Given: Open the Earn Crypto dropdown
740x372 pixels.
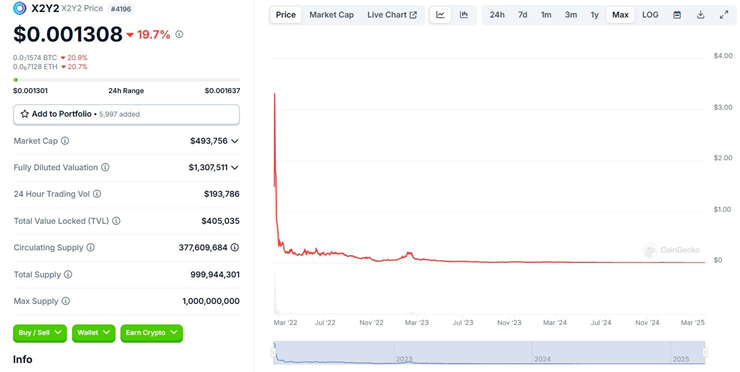Looking at the screenshot, I should (151, 333).
